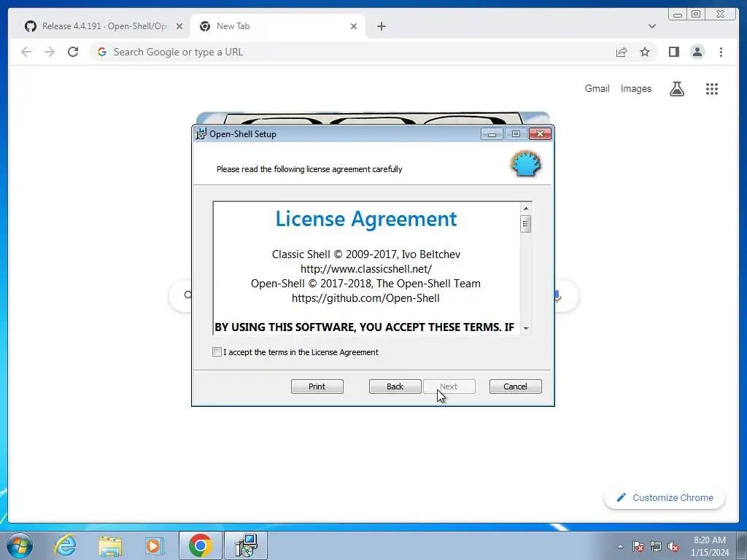Click Chrome icon in taskbar
This screenshot has height=560, width=747.
point(200,545)
